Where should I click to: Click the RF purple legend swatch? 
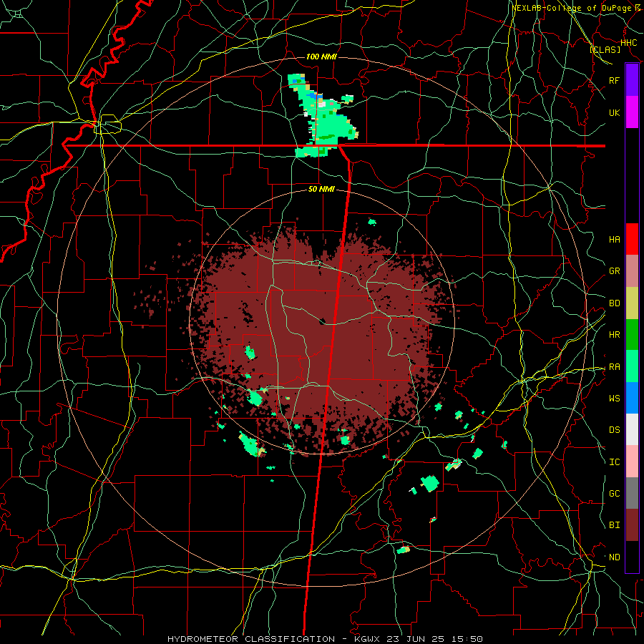point(632,80)
